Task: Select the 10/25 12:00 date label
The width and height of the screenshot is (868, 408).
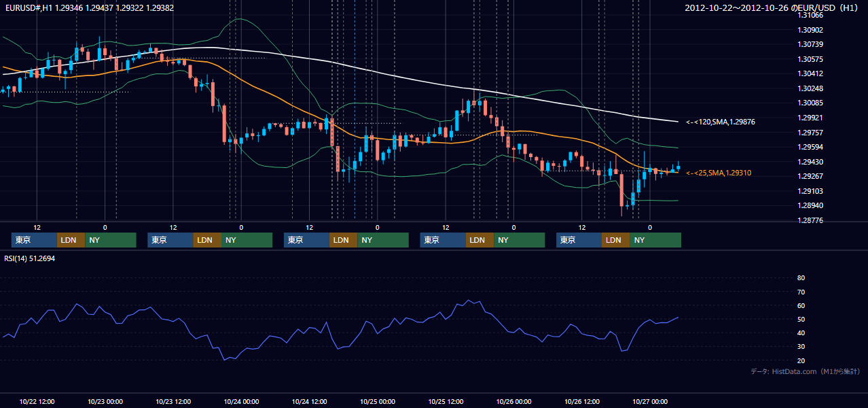Action: point(446,401)
